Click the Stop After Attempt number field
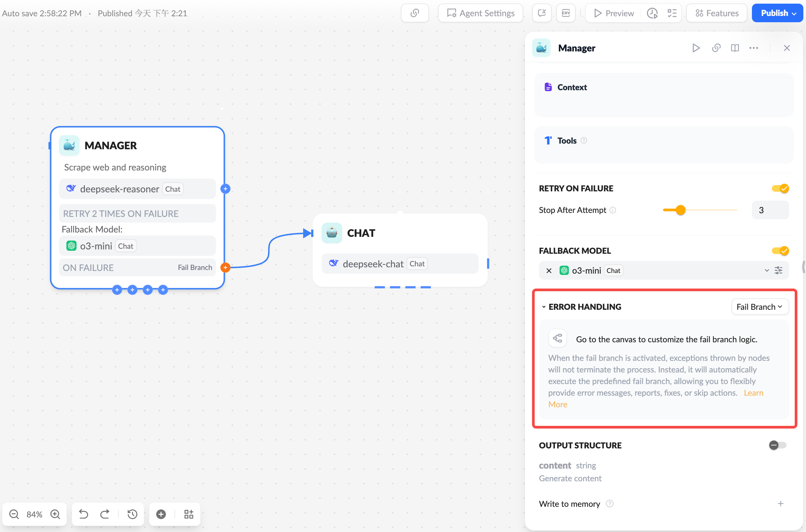Image resolution: width=806 pixels, height=532 pixels. coord(770,210)
